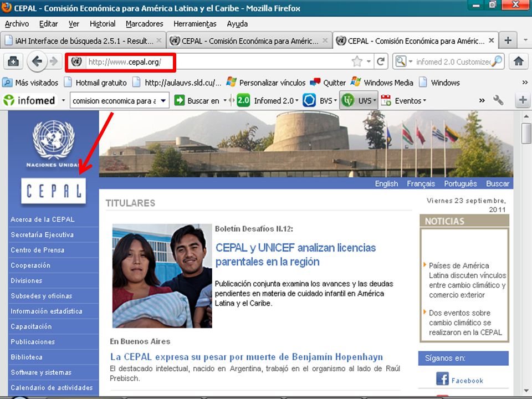Switch to the iAH Interface de búsqueda tab
The width and height of the screenshot is (532, 399).
(x=83, y=40)
